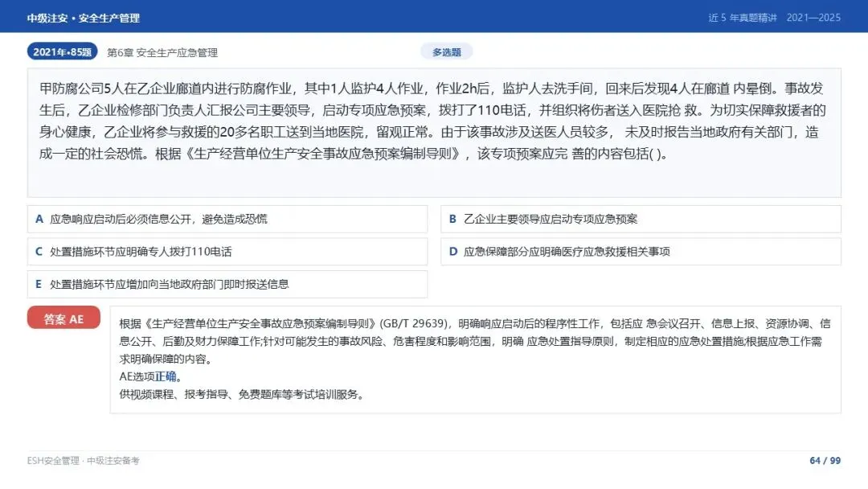Select answer option A about 信息公开
Screen dimensions: 868x489
coord(227,220)
